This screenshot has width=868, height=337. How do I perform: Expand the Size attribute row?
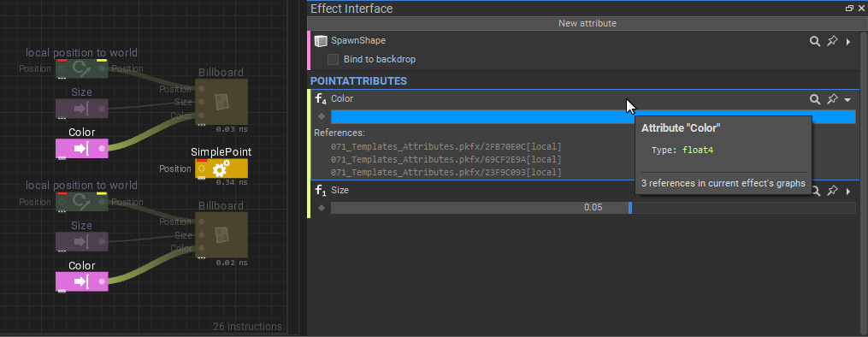(x=848, y=191)
